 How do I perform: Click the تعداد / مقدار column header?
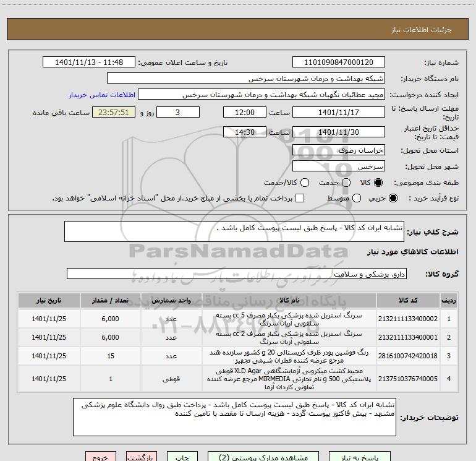click(111, 300)
